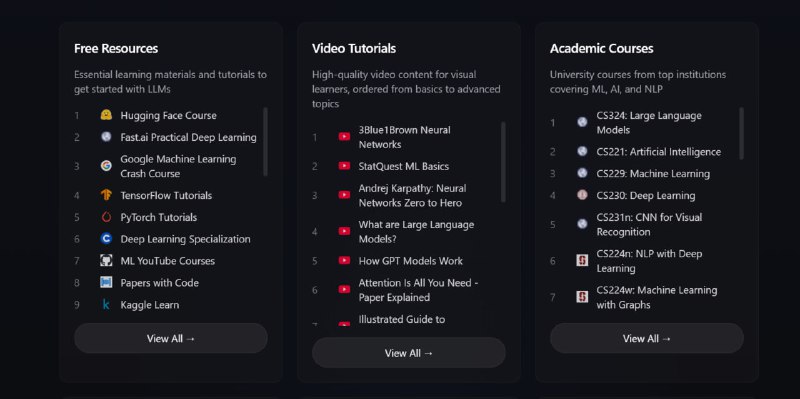Click the TensorFlow logo icon

coord(106,195)
